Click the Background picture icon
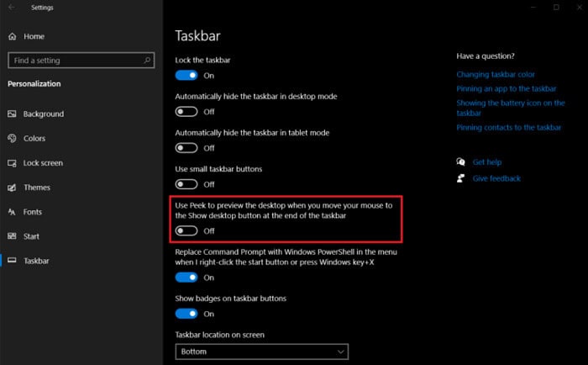Image resolution: width=588 pixels, height=365 pixels. pyautogui.click(x=12, y=114)
